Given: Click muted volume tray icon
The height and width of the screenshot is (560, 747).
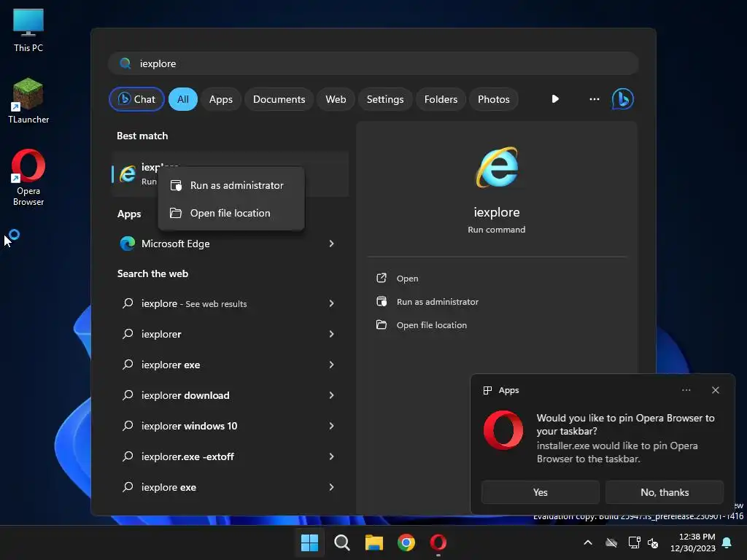Looking at the screenshot, I should (653, 542).
